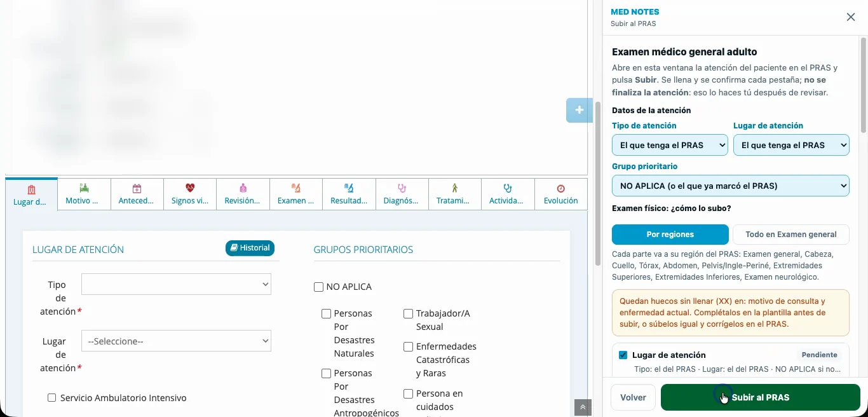Image resolution: width=868 pixels, height=417 pixels.
Task: Click the Motivo tab icon
Action: point(84,188)
